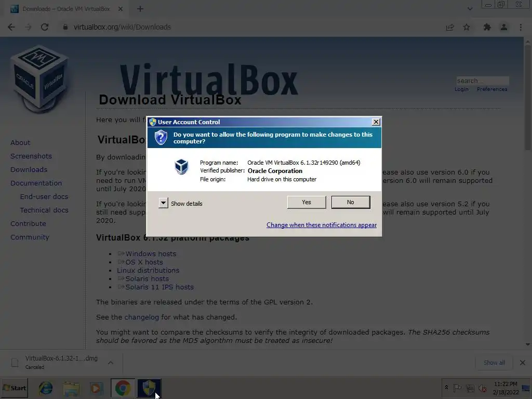This screenshot has width=532, height=399.
Task: Open Documentation in the sidebar
Action: point(36,183)
